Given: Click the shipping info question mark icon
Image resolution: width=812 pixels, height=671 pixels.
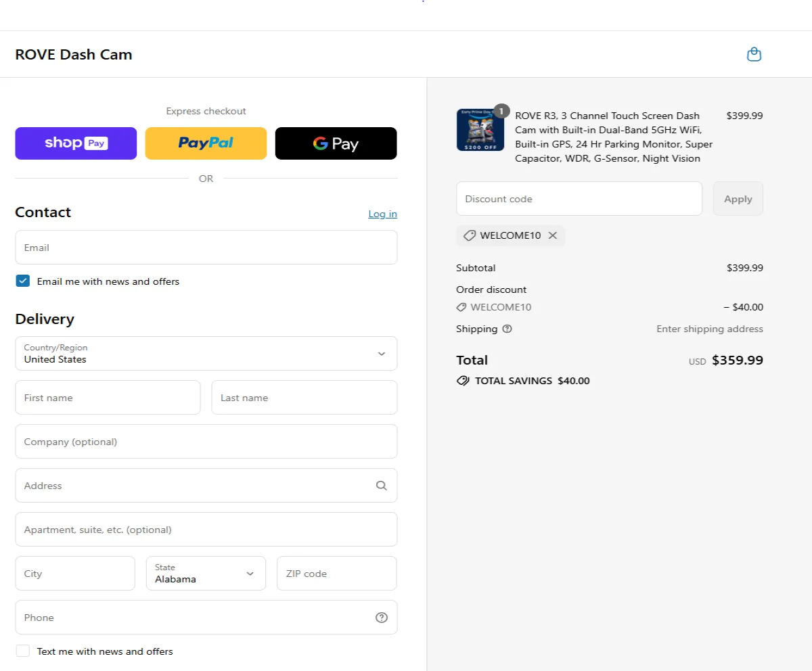Looking at the screenshot, I should point(507,329).
